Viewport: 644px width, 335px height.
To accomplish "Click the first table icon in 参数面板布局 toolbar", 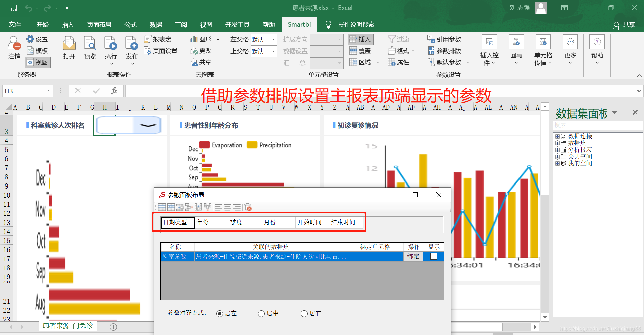I will coord(162,207).
